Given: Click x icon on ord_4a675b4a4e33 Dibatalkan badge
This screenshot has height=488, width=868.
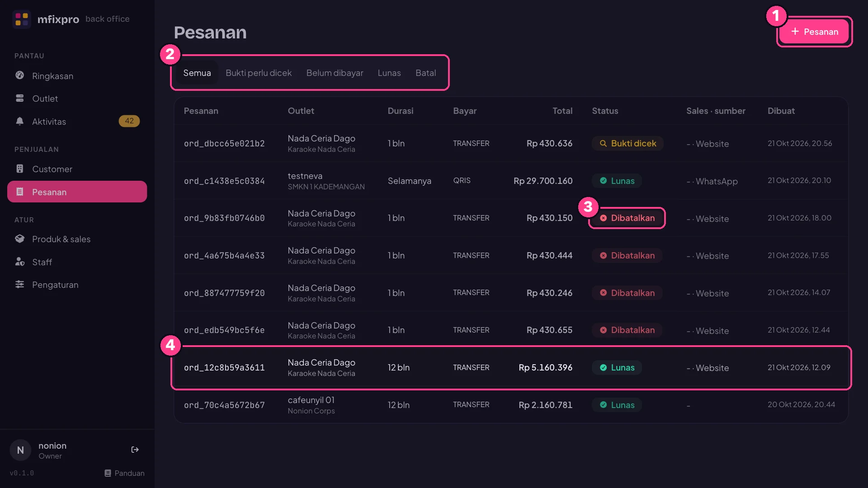Looking at the screenshot, I should 603,255.
